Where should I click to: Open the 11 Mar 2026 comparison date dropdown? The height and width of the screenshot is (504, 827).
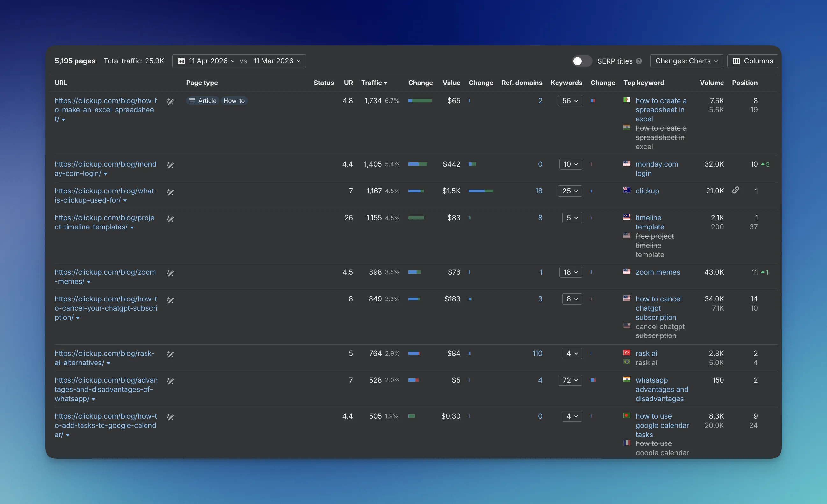pyautogui.click(x=277, y=61)
